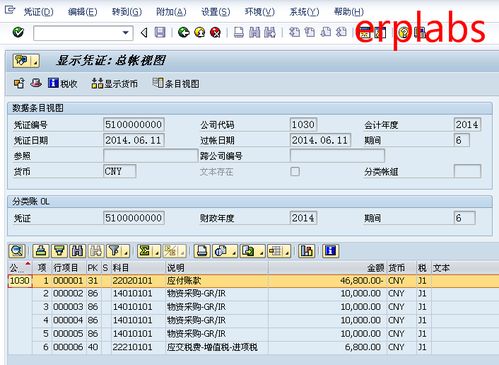Open the 系统(Y) menu
Viewport: 499px width, 365px height.
pyautogui.click(x=304, y=12)
